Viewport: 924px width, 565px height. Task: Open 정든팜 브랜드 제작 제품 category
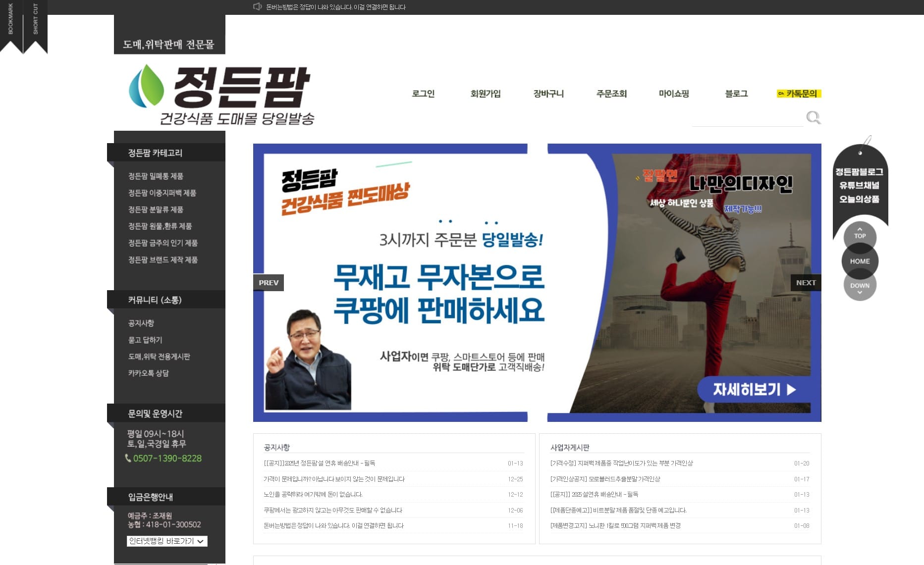click(x=163, y=260)
